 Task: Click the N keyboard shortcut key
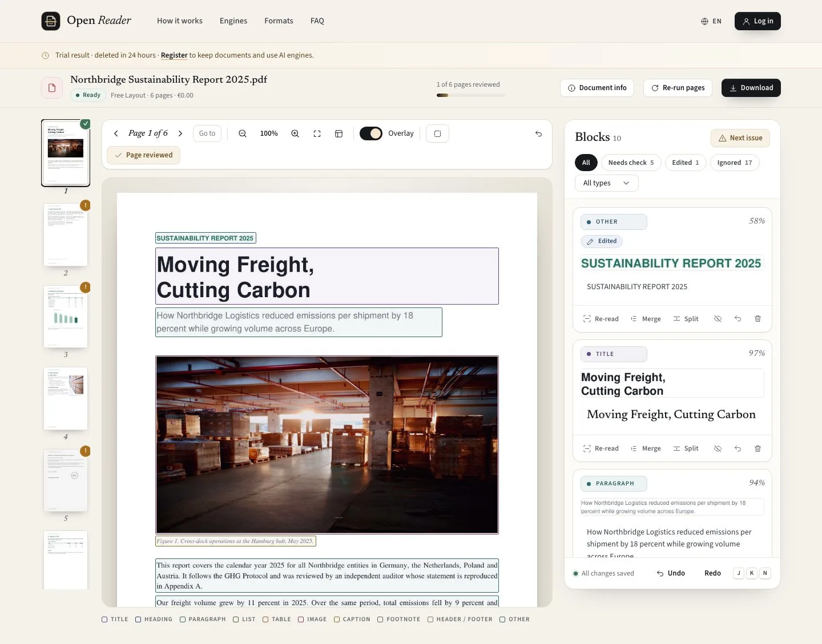(765, 573)
